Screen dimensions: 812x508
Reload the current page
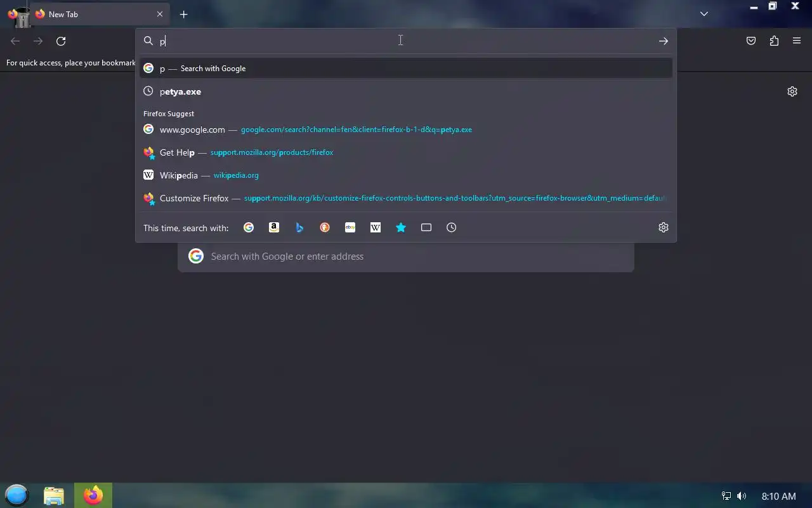(x=61, y=41)
